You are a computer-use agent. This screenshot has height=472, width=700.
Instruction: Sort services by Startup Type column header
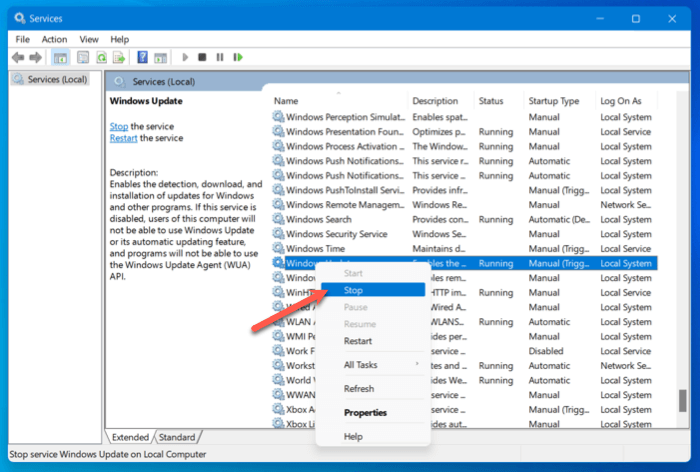tap(554, 101)
